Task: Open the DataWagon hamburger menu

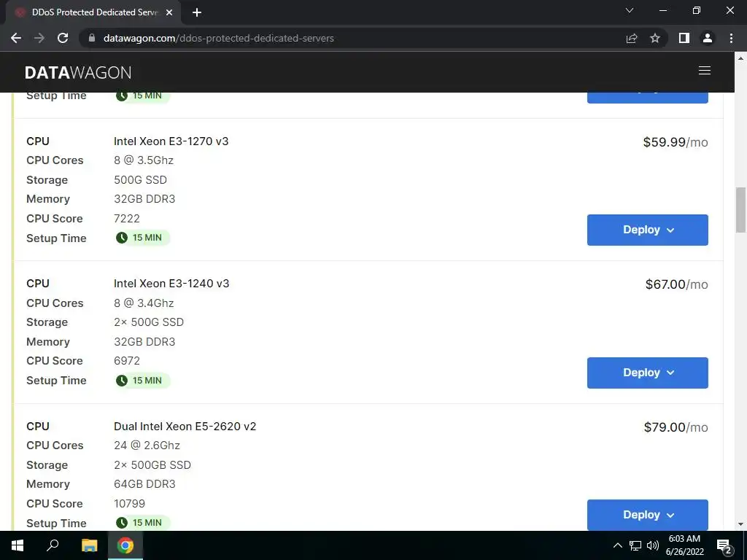Action: pos(705,71)
